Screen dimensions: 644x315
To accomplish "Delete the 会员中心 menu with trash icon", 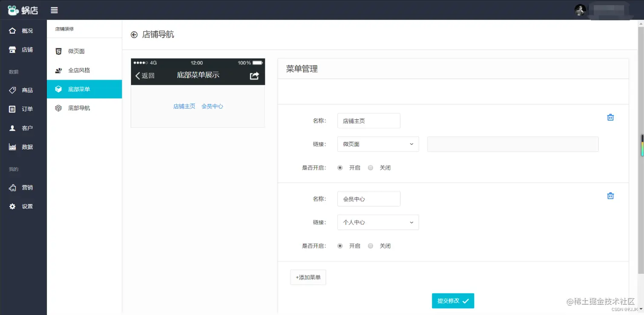I will (611, 195).
